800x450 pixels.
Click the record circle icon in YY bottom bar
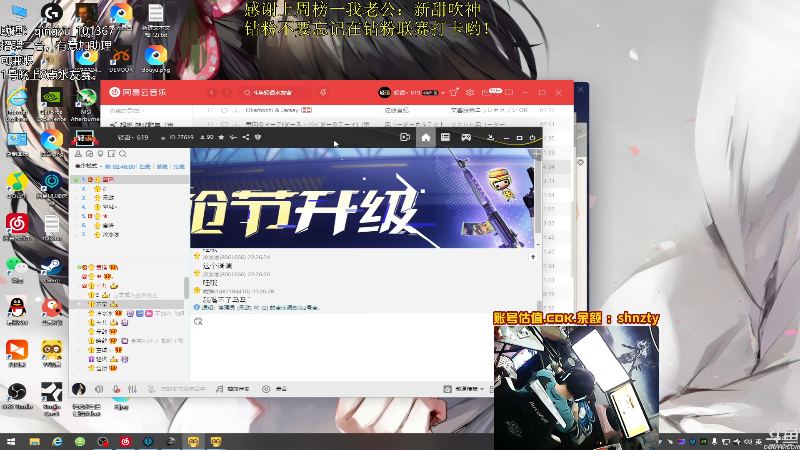click(x=266, y=389)
